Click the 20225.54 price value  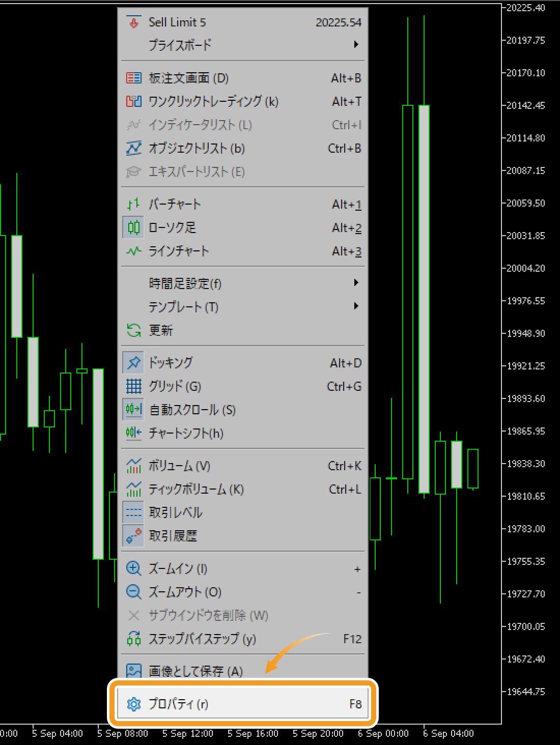[339, 22]
